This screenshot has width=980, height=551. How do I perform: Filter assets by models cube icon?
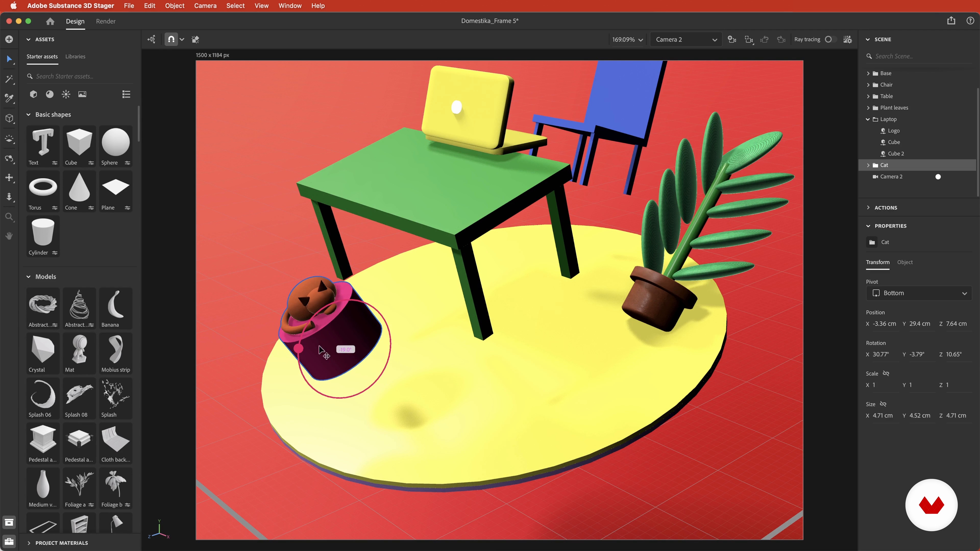click(33, 94)
